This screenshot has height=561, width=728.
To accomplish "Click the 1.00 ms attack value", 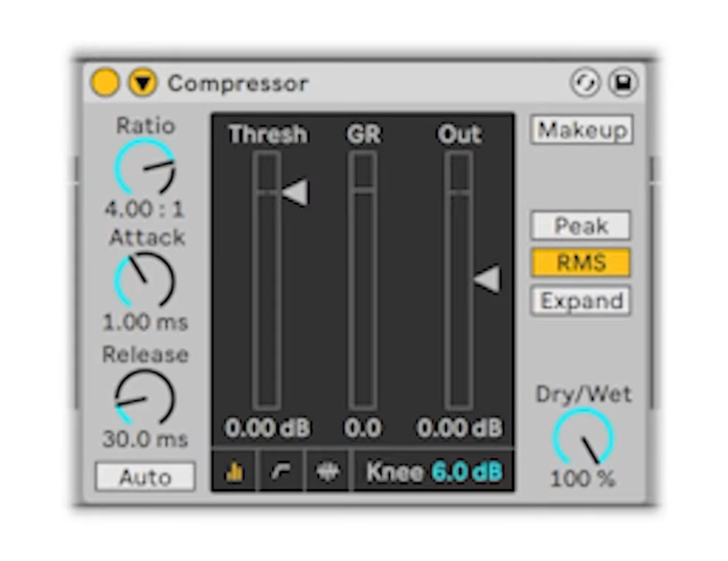I will (x=145, y=322).
